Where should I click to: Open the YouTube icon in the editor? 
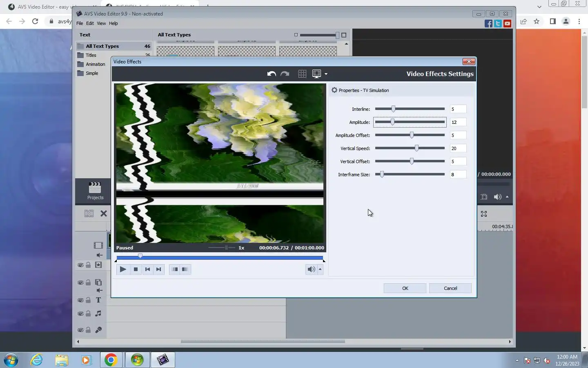tap(507, 24)
